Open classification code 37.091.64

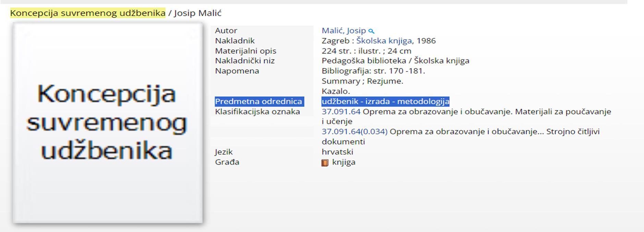pos(341,112)
